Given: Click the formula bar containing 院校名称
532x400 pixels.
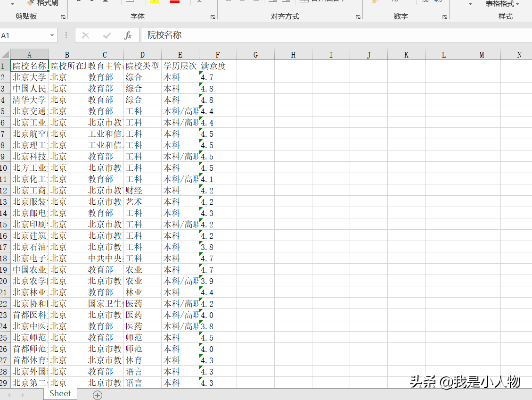Looking at the screenshot, I should [336, 35].
